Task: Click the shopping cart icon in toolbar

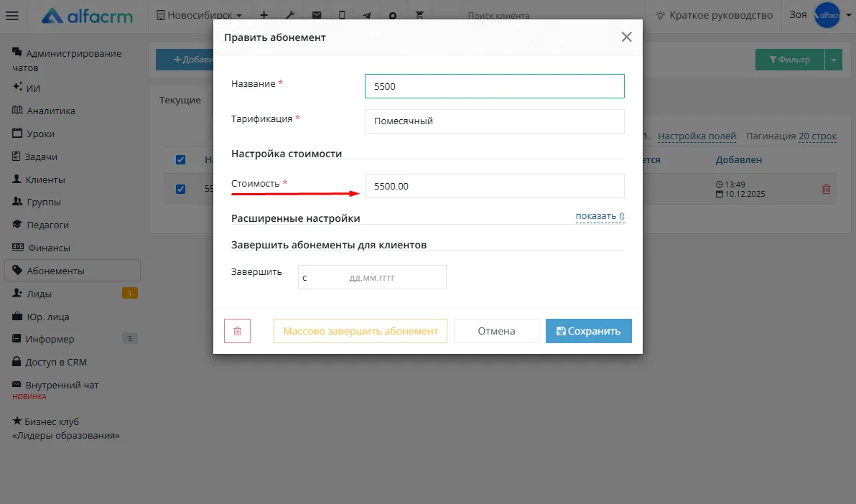Action: 419,15
